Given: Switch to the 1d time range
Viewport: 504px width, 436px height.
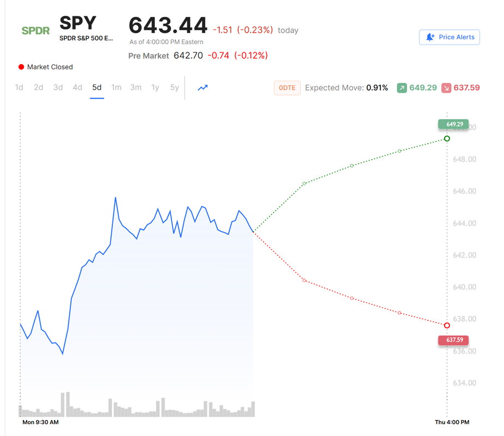Looking at the screenshot, I should click(19, 87).
